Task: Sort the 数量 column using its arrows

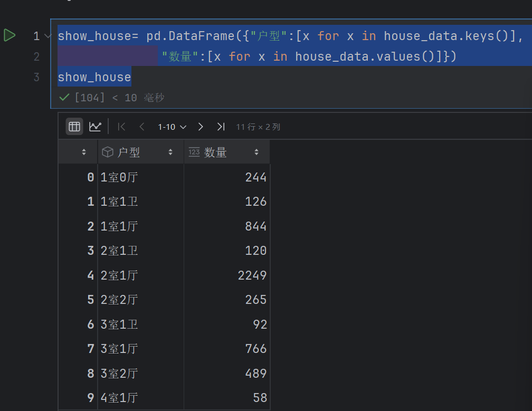Action: point(256,152)
